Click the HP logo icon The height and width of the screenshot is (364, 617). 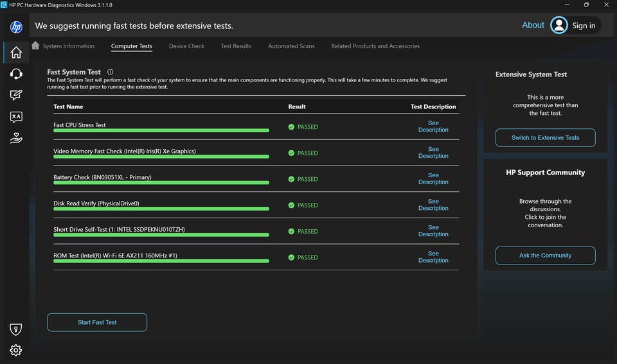click(x=16, y=27)
